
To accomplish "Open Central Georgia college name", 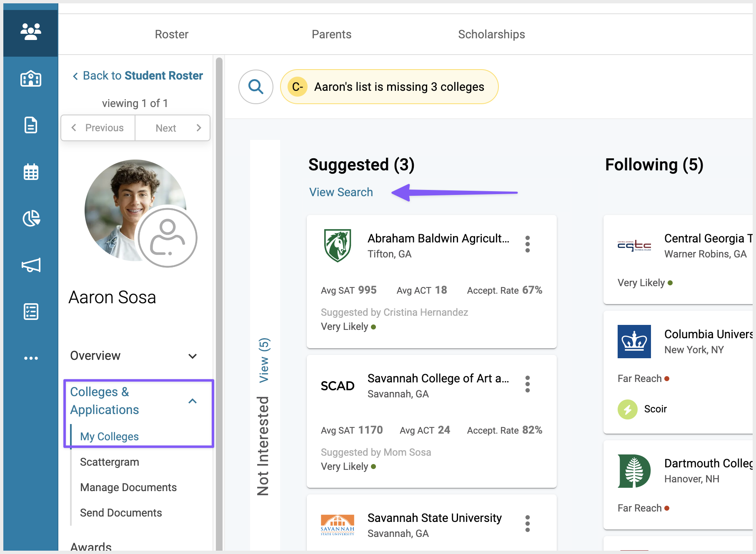I will point(708,238).
